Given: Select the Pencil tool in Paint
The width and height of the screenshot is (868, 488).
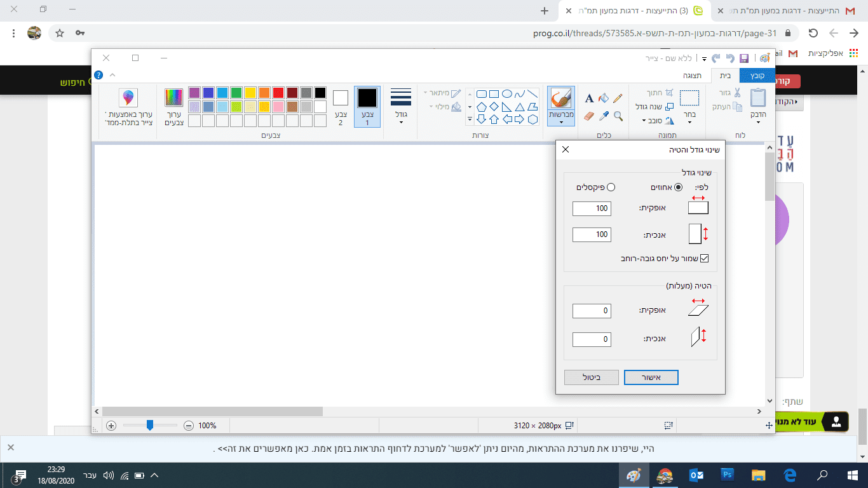Looking at the screenshot, I should click(x=617, y=98).
